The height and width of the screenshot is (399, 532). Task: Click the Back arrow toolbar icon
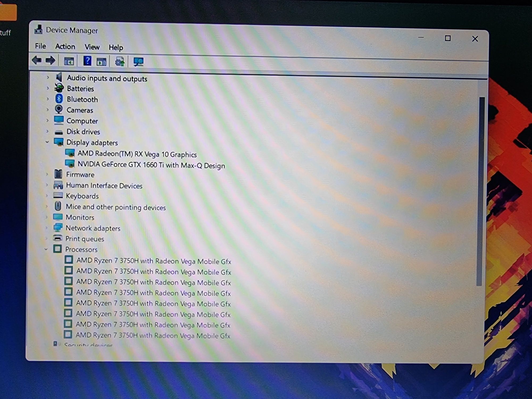pos(37,60)
